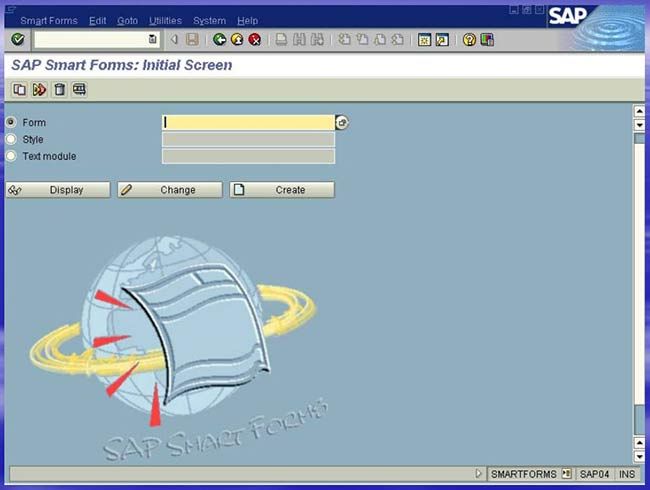Click the upper scrollbar down arrow
The height and width of the screenshot is (490, 650).
639,125
